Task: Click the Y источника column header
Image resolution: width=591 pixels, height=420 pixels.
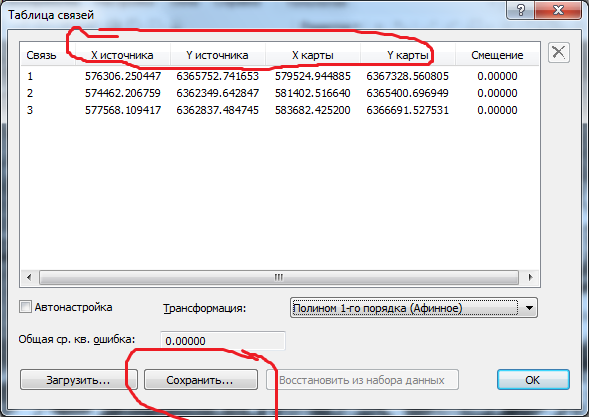Action: pyautogui.click(x=217, y=55)
